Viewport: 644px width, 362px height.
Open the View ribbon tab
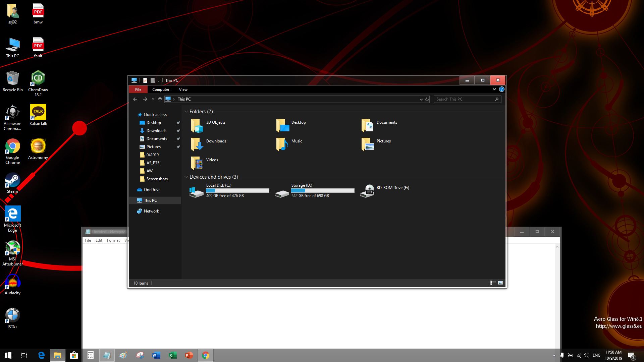click(183, 89)
